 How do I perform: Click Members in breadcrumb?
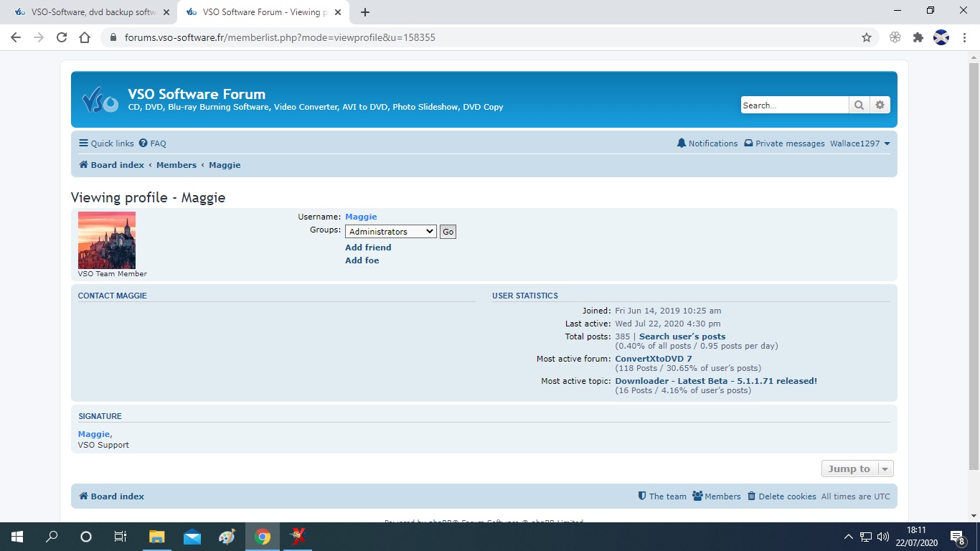[176, 165]
